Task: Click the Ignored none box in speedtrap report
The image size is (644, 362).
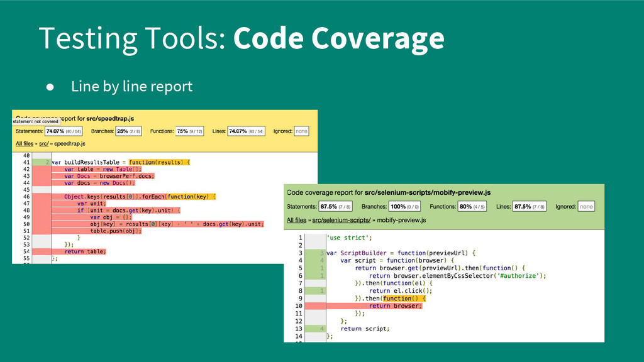Action: 301,131
